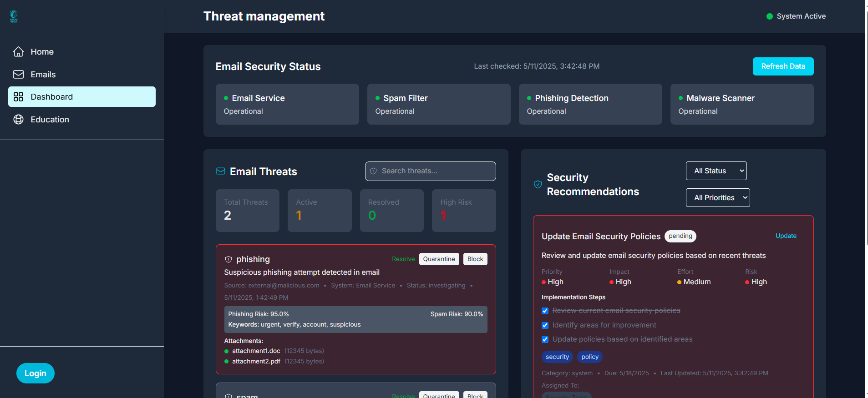The image size is (868, 398).
Task: Click the envelope icon beside Email Threats heading
Action: coord(220,171)
